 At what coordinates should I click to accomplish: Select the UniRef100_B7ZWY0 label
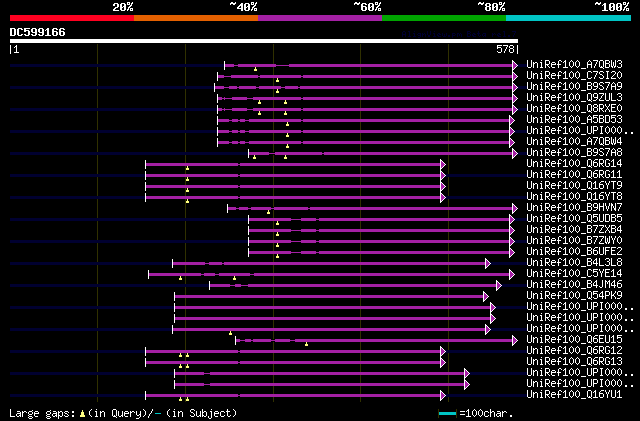pyautogui.click(x=574, y=241)
